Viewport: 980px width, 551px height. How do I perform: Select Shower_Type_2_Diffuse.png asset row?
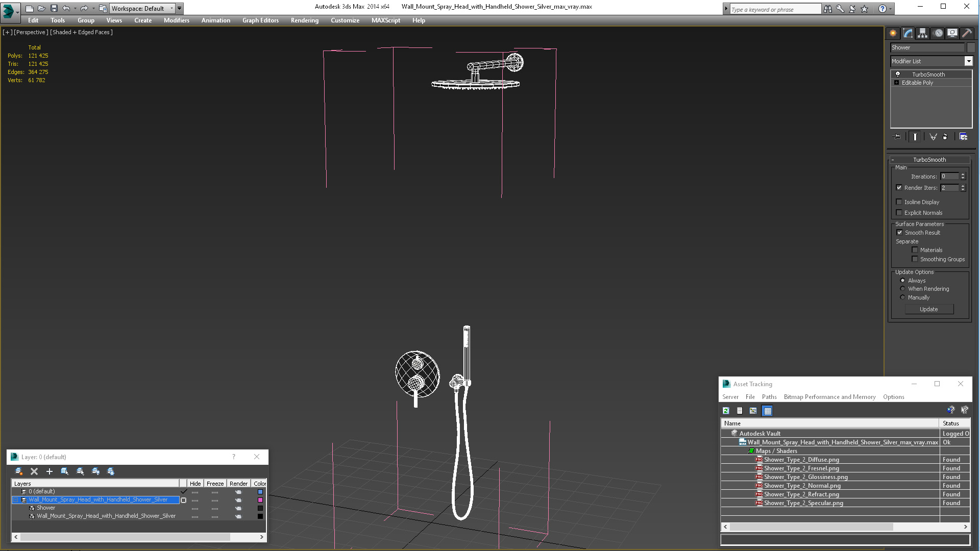click(x=801, y=460)
